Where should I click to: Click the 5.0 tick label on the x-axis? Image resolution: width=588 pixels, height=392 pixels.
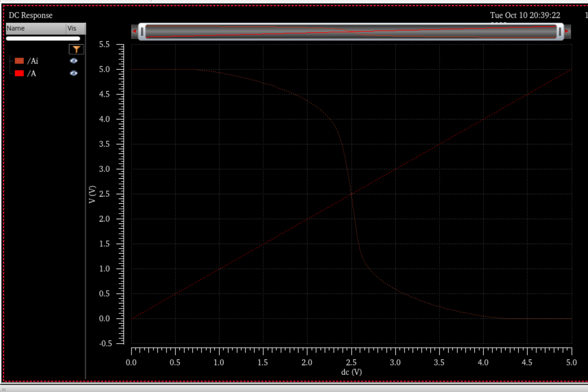571,362
